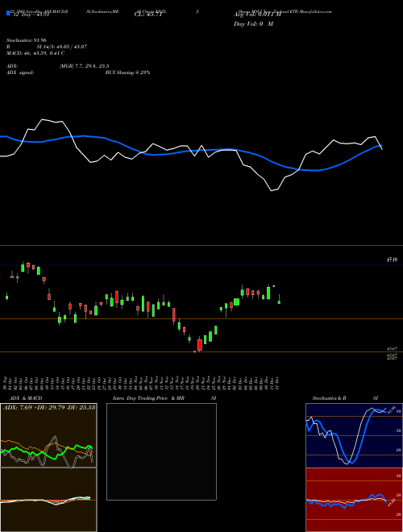Click the 'Day Vol: 0 M' label

253,24
